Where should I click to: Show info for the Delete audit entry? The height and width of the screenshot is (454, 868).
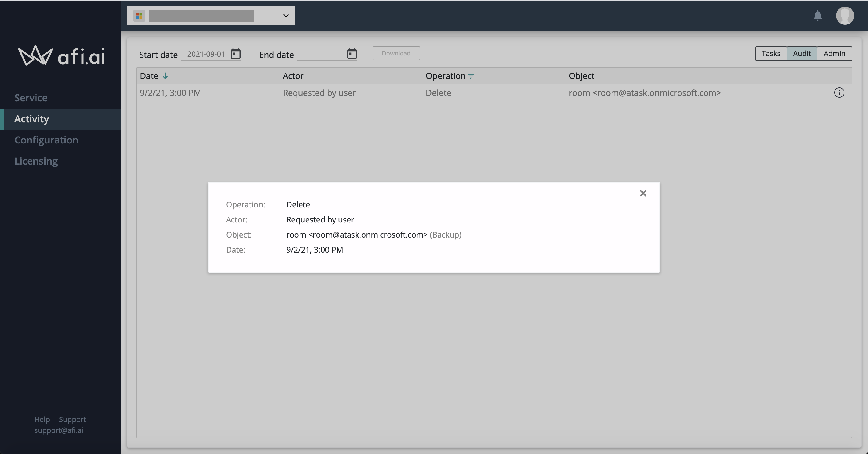click(x=839, y=93)
